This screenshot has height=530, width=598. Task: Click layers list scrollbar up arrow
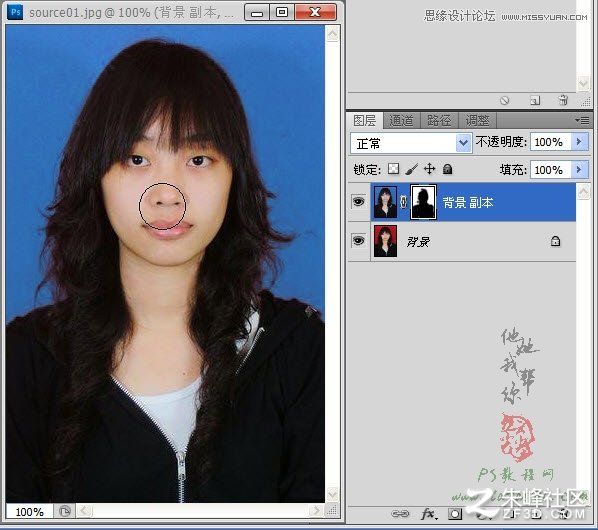(583, 191)
